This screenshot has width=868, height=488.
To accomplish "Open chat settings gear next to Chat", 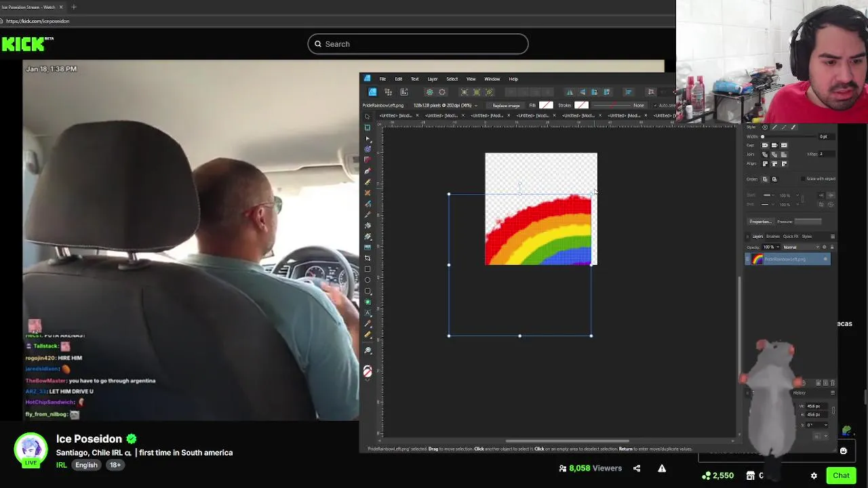I will coord(814,476).
